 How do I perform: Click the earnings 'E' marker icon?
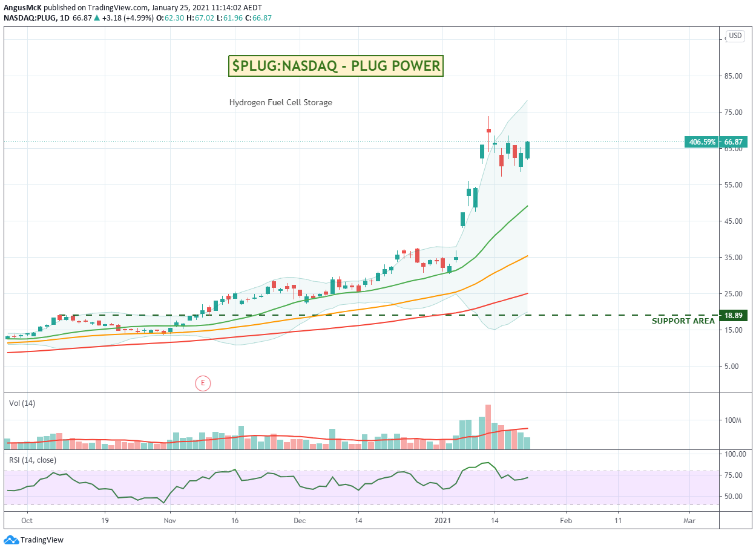click(202, 383)
